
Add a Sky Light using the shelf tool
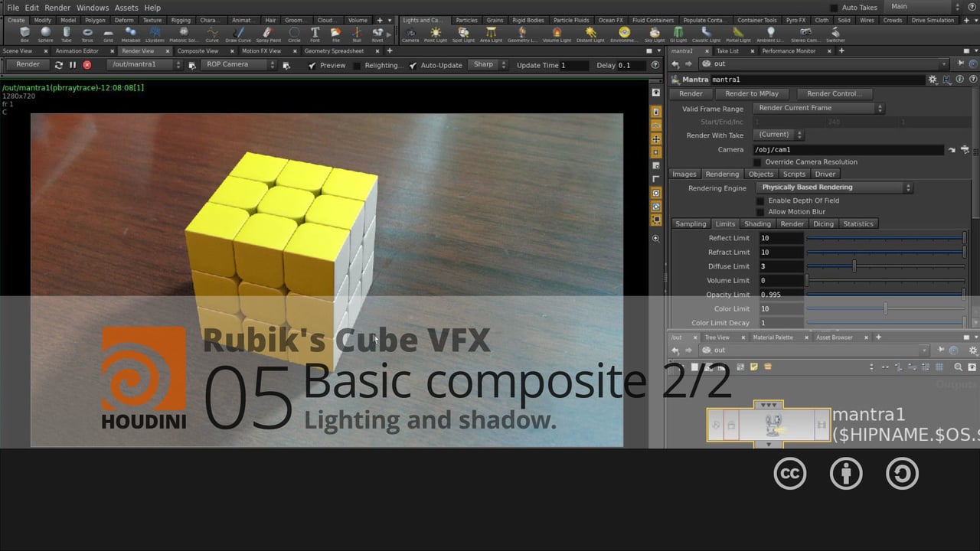[655, 34]
